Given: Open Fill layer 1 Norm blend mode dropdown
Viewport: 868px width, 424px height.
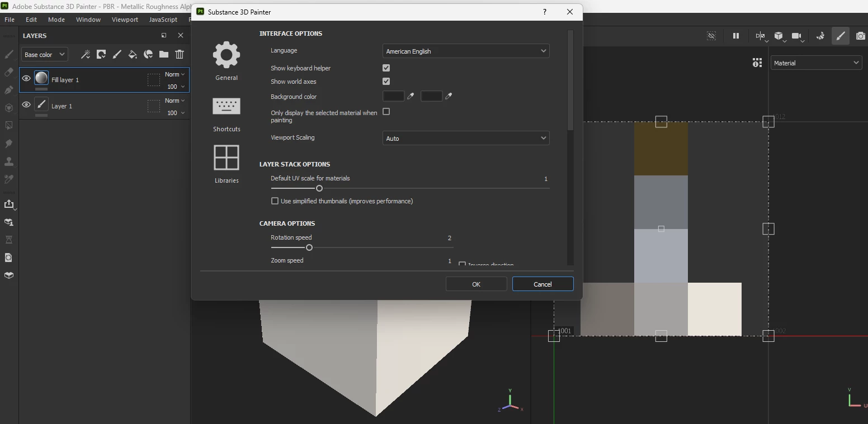Looking at the screenshot, I should tap(174, 74).
